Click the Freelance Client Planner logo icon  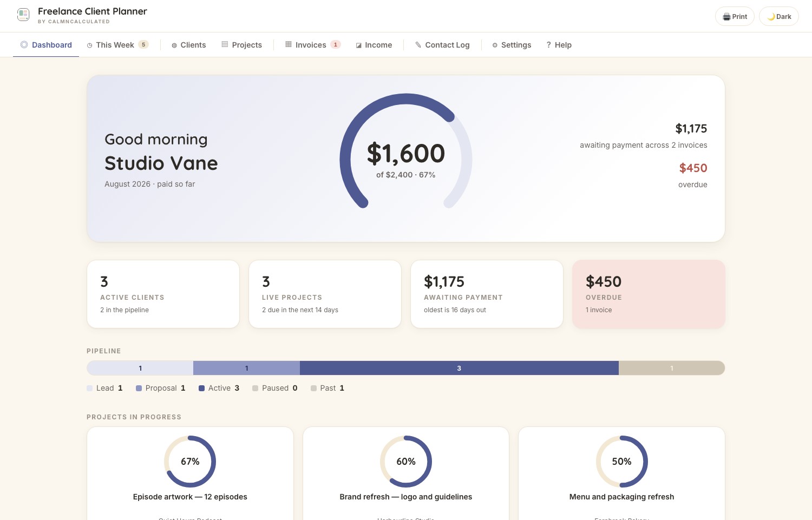(23, 15)
